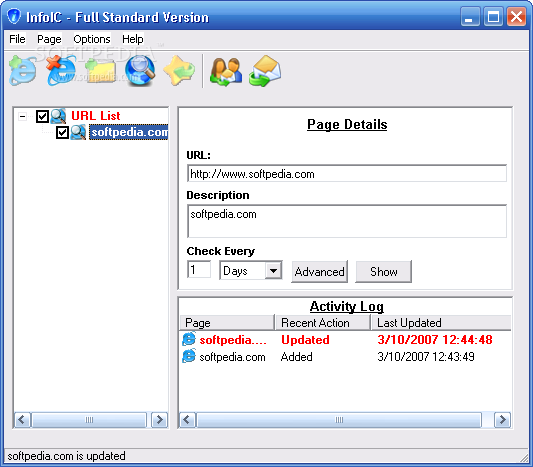Click the IE icon on the Updated log row

pos(189,339)
